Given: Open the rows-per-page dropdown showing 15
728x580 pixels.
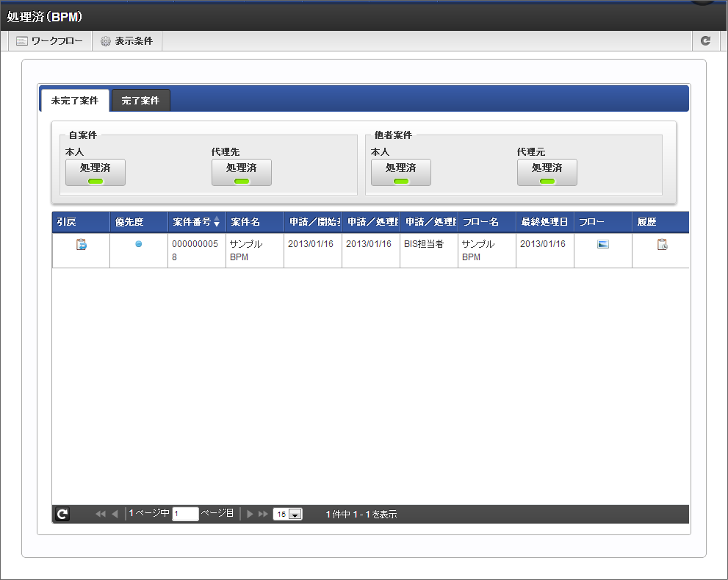Looking at the screenshot, I should (288, 515).
